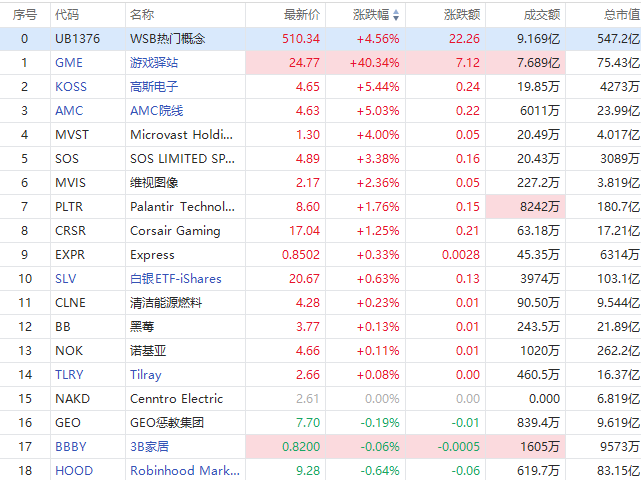Open the Robinhood Mark... name link
The height and width of the screenshot is (480, 641).
coord(185,471)
